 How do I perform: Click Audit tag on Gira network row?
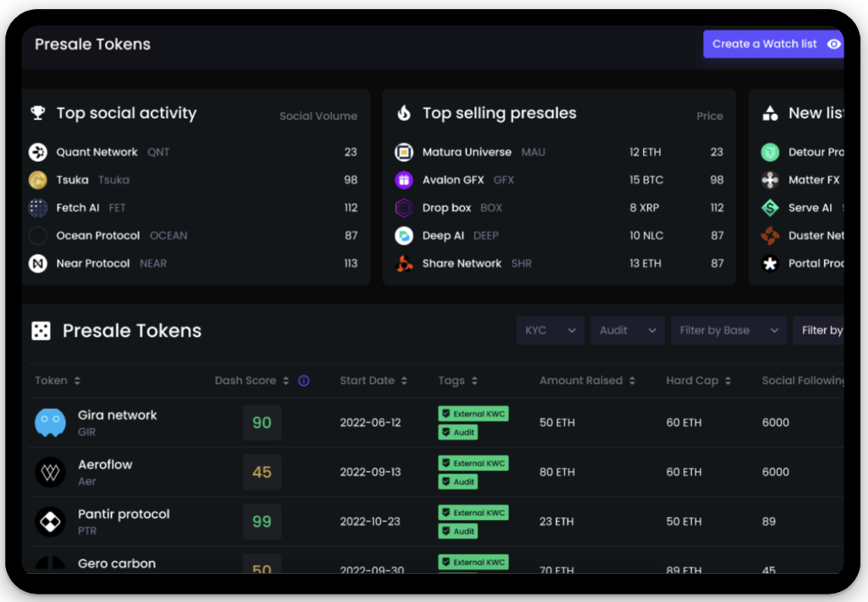tap(458, 432)
